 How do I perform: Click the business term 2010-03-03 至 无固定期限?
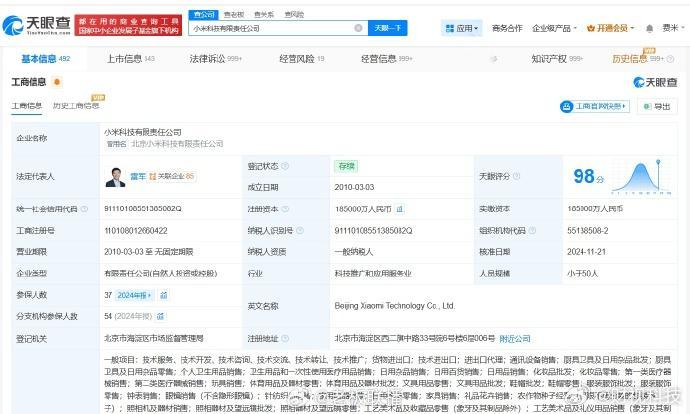point(149,252)
